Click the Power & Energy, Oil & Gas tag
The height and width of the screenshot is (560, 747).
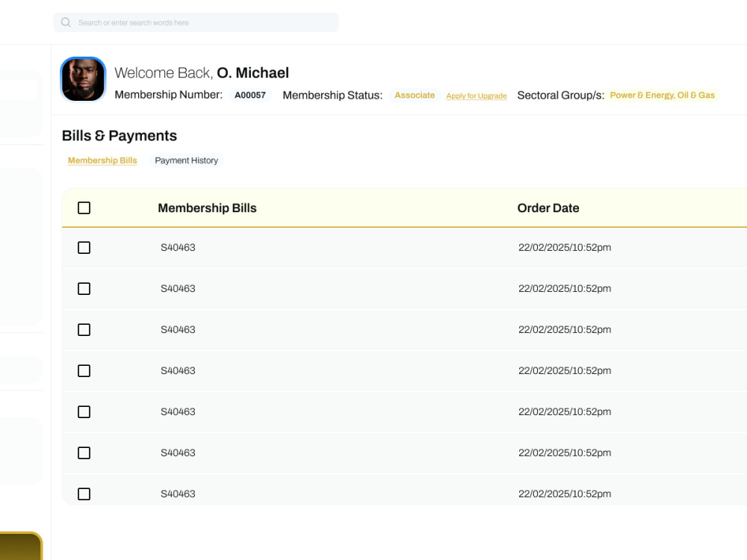662,96
